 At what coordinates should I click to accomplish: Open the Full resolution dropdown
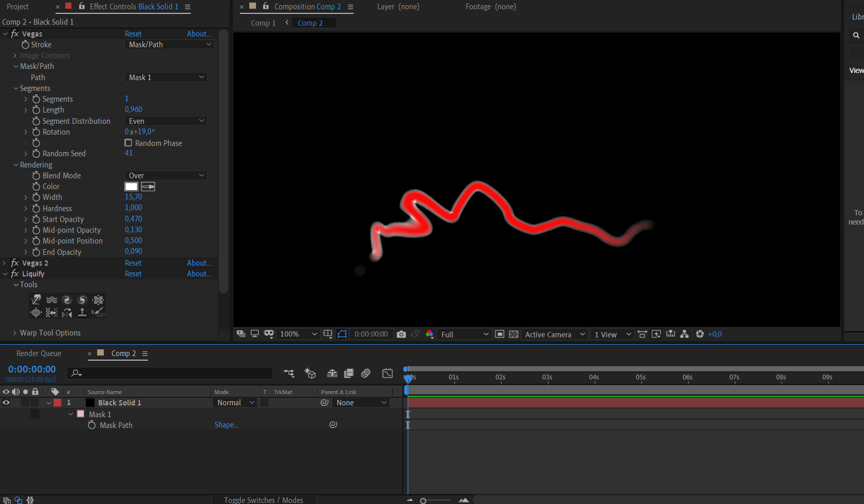[464, 334]
